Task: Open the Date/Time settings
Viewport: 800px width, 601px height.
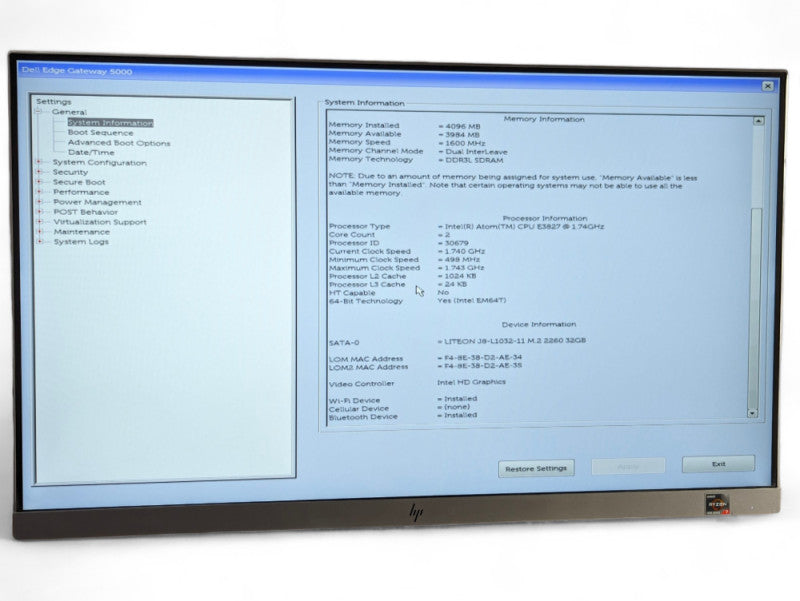Action: pos(91,152)
